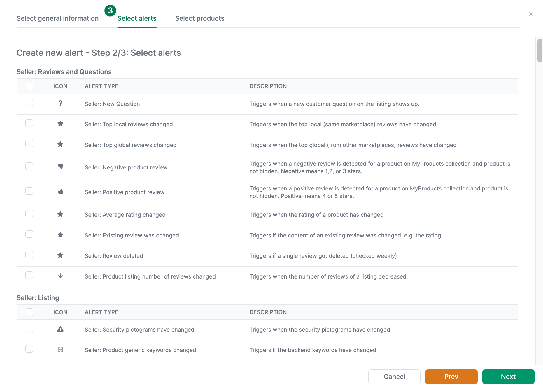
Task: Click the star icon beside Average rating changed
Action: pyautogui.click(x=60, y=214)
